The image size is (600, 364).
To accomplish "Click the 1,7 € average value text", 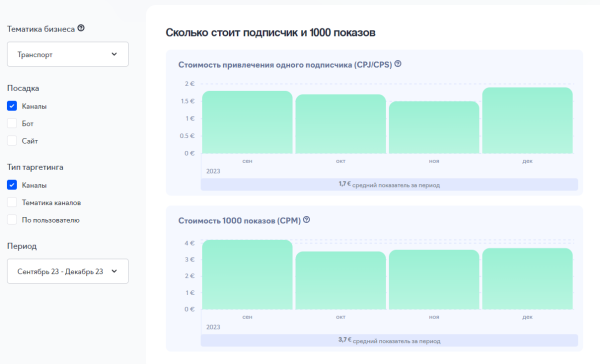I will [x=344, y=184].
